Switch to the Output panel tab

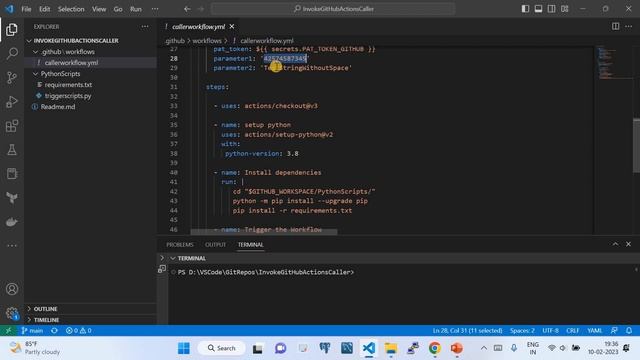(216, 244)
